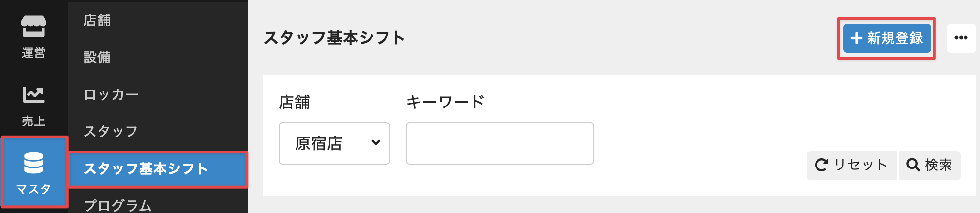The image size is (980, 213).
Task: Open the スタッフ menu item
Action: tap(111, 132)
